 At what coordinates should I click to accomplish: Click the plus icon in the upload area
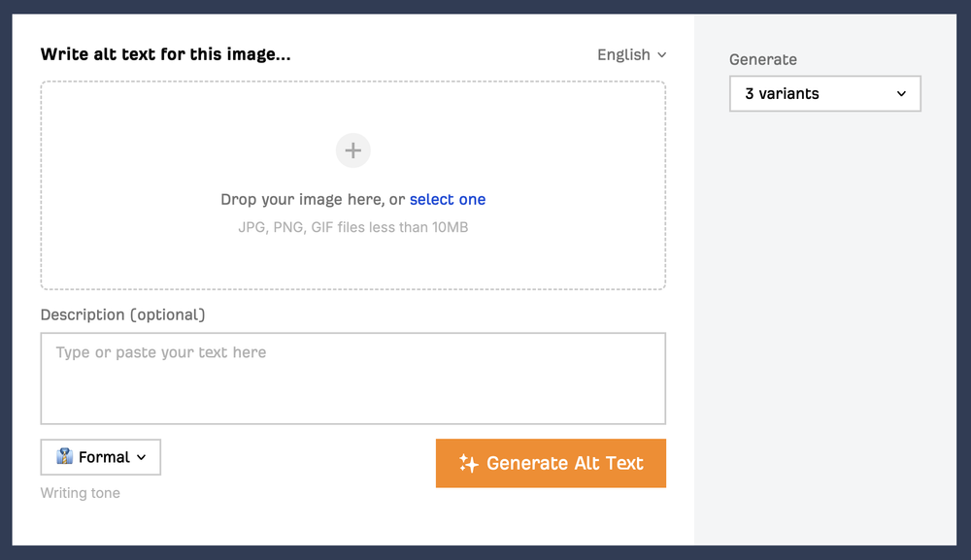click(353, 150)
